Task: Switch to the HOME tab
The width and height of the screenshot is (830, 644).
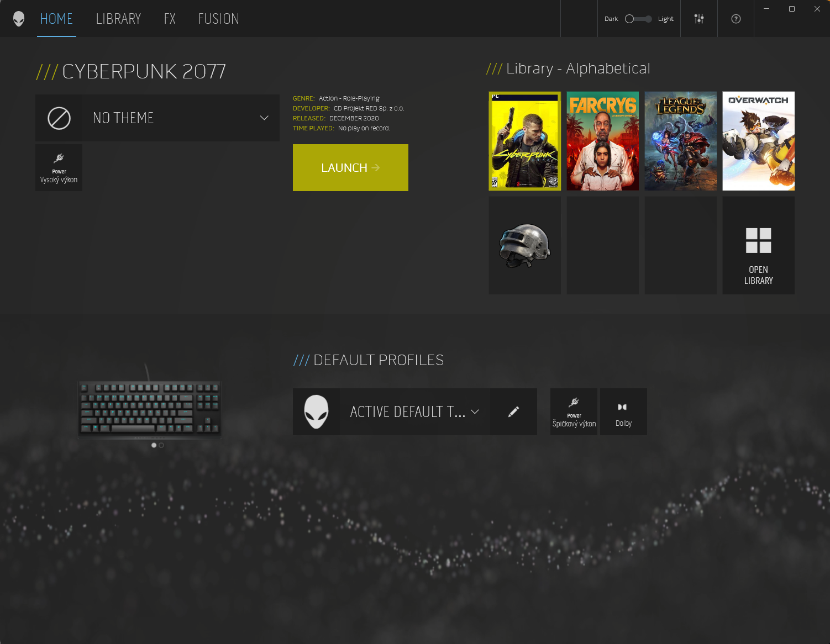Action: 56,19
